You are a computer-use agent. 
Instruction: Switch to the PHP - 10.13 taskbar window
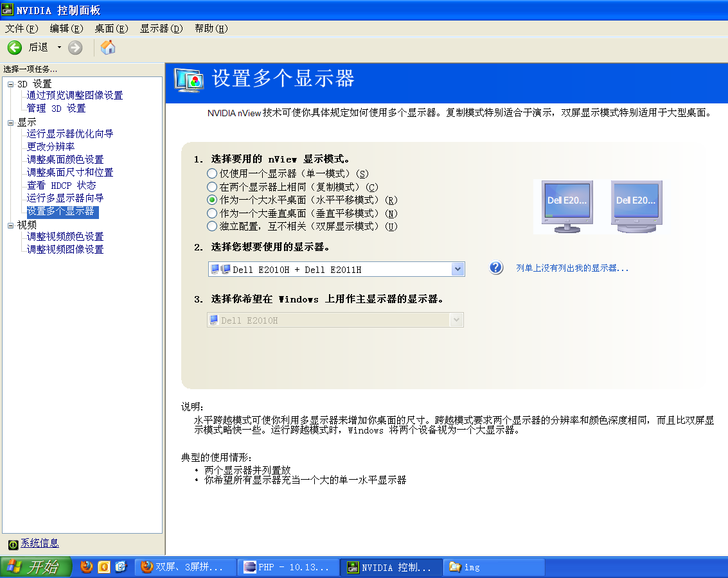click(x=287, y=567)
